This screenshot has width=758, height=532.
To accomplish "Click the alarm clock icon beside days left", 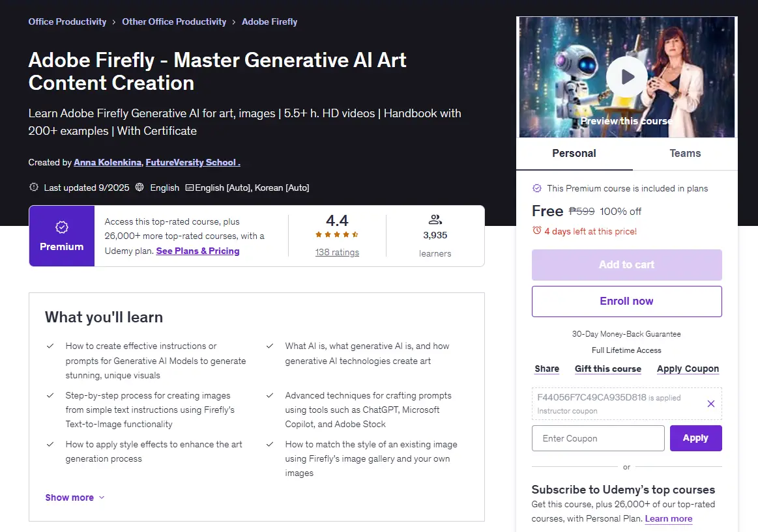I will (536, 231).
